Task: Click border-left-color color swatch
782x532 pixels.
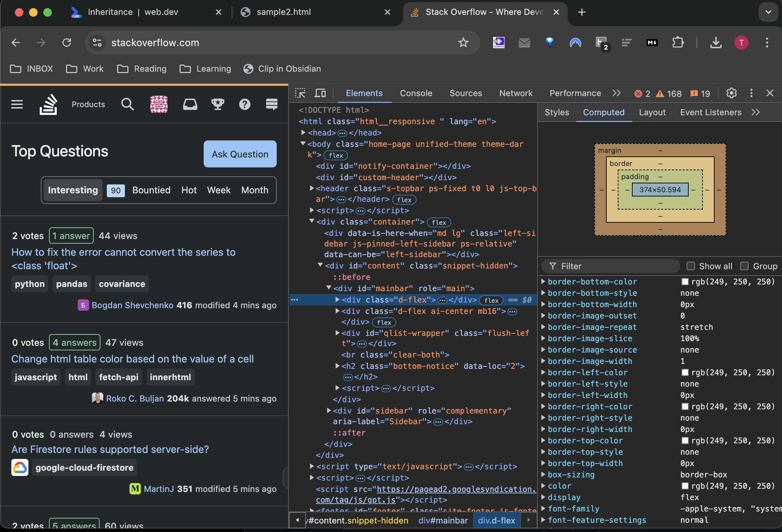Action: click(x=685, y=372)
